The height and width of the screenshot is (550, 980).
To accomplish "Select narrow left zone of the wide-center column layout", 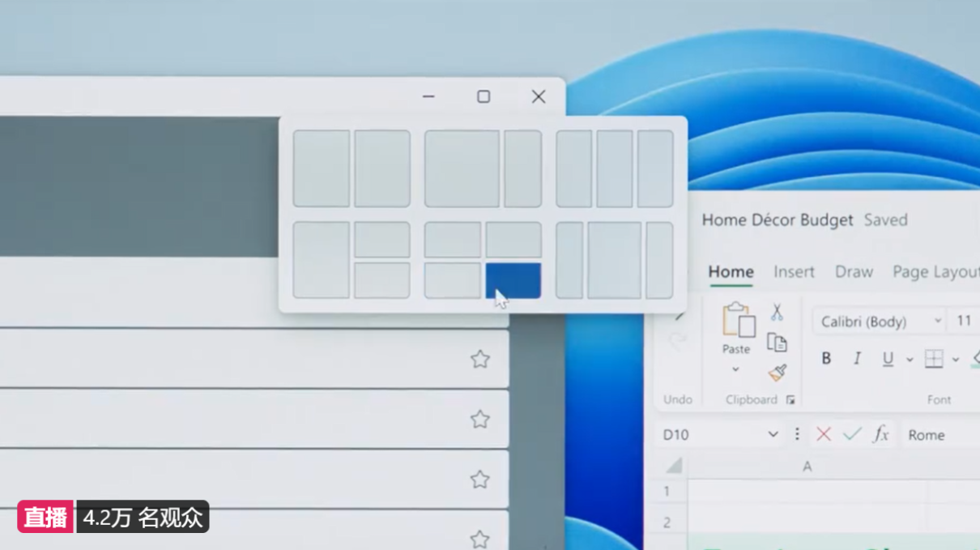I will coord(569,260).
